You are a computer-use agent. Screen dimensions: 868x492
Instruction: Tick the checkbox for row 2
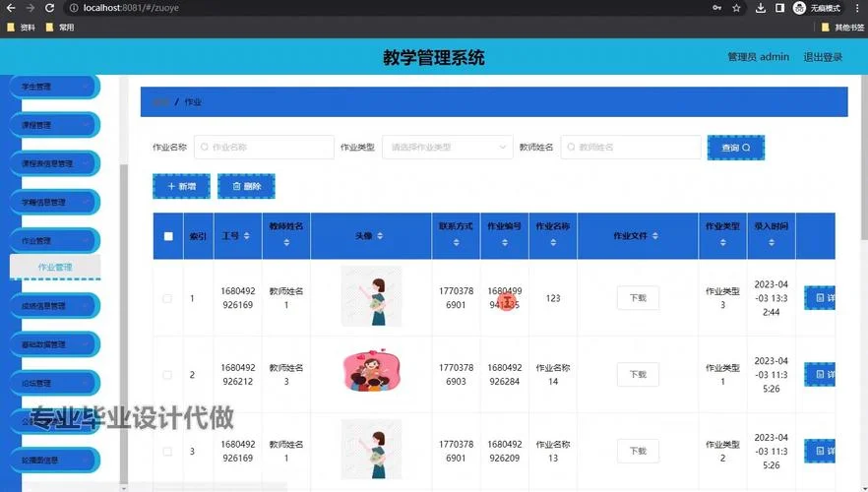(167, 375)
